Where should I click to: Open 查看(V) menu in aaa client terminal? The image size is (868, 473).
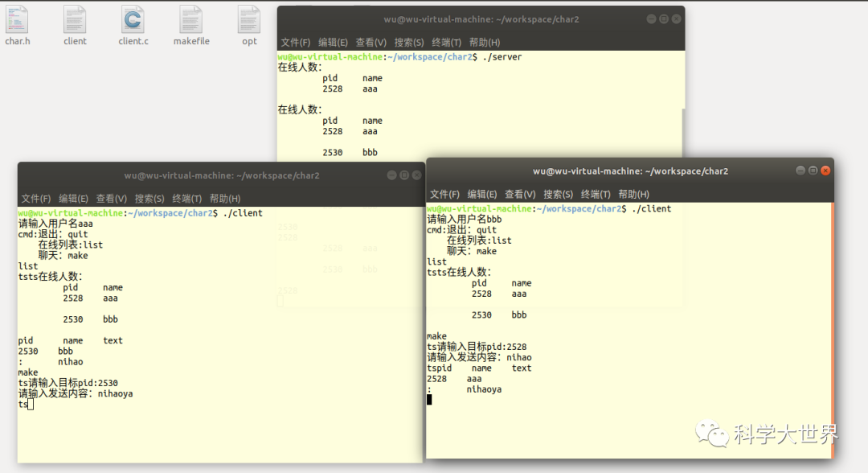click(111, 198)
